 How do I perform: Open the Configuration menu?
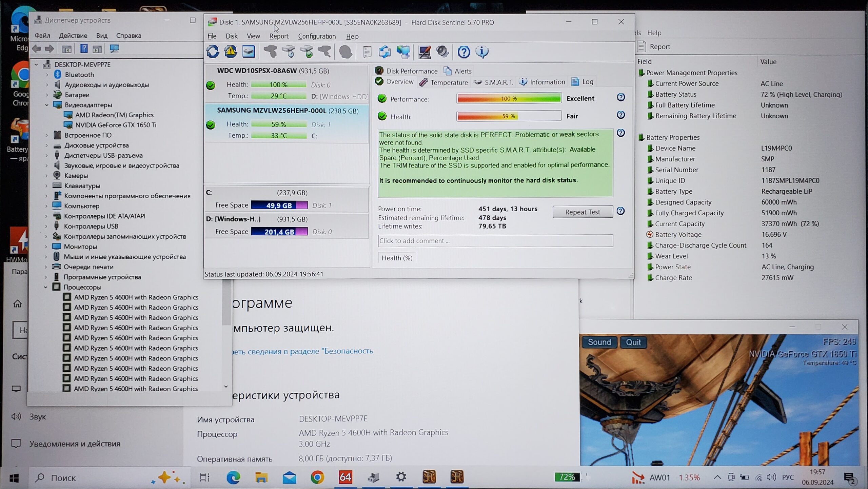pos(317,36)
